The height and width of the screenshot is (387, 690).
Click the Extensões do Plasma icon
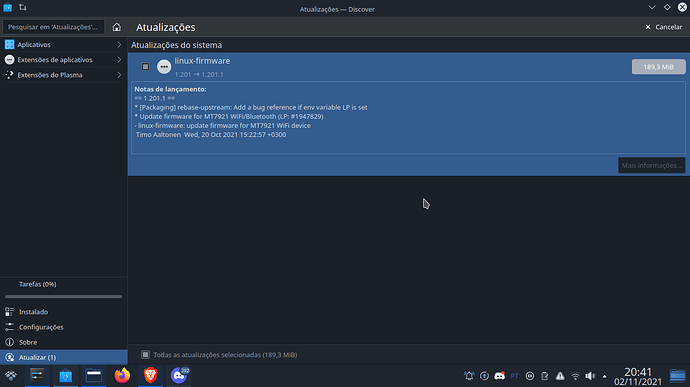(x=9, y=75)
